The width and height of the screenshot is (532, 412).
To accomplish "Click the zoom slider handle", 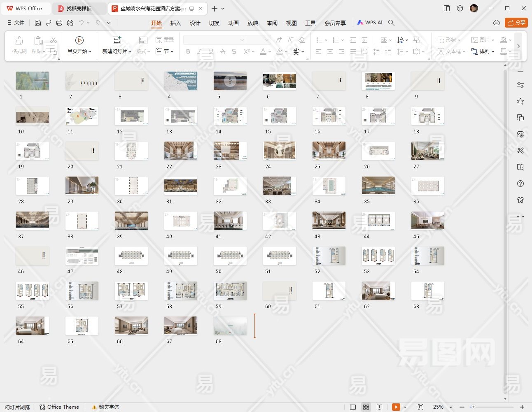I will tap(474, 407).
